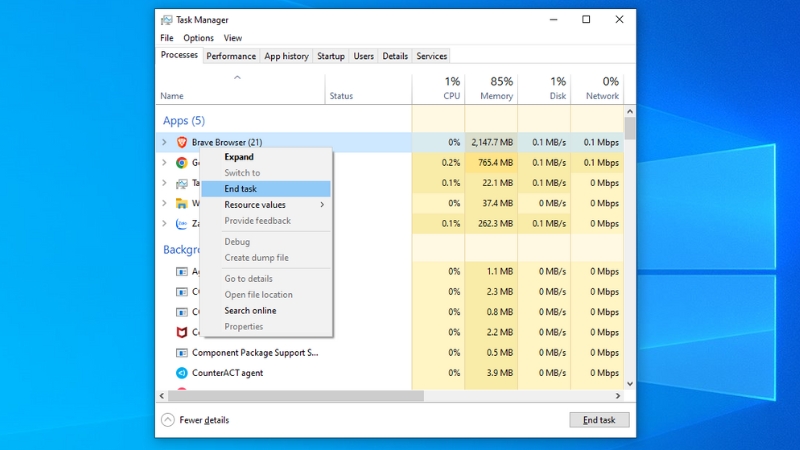Expand the Google Chrome process group

(x=165, y=163)
